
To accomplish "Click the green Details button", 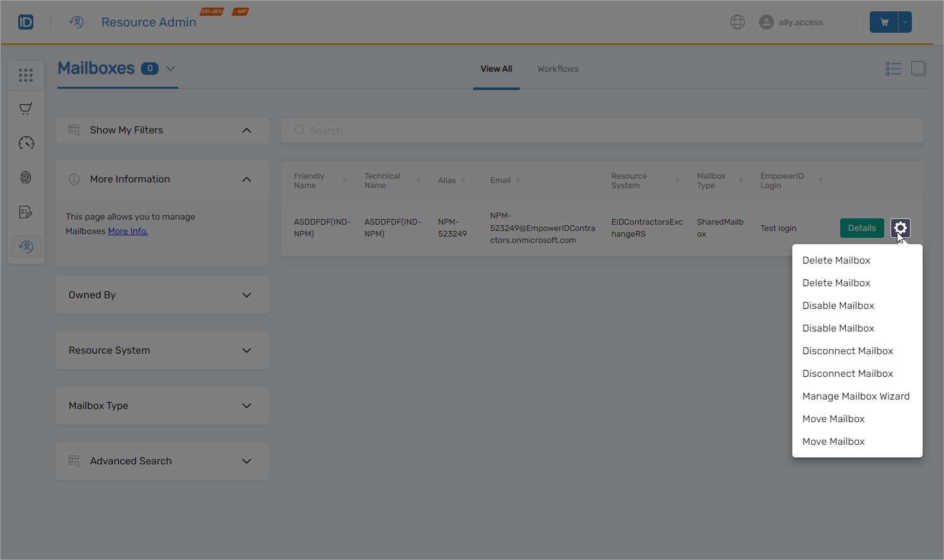I will pos(862,228).
